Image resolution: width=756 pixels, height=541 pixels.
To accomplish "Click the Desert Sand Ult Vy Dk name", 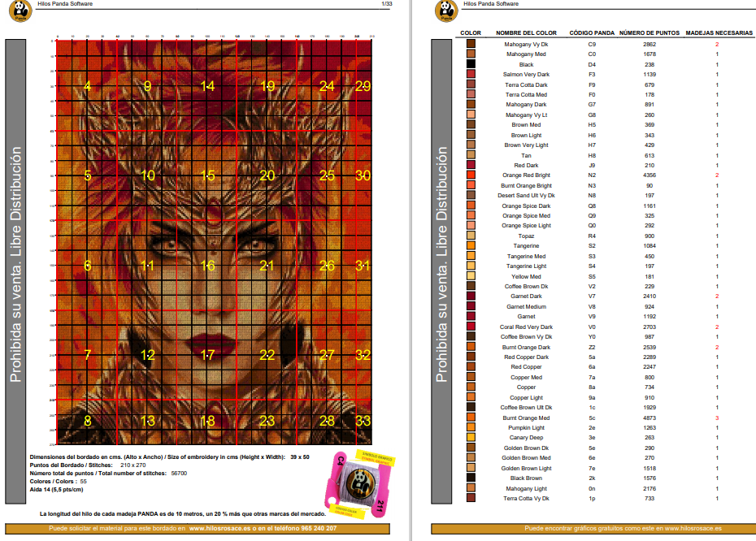I will pos(526,195).
